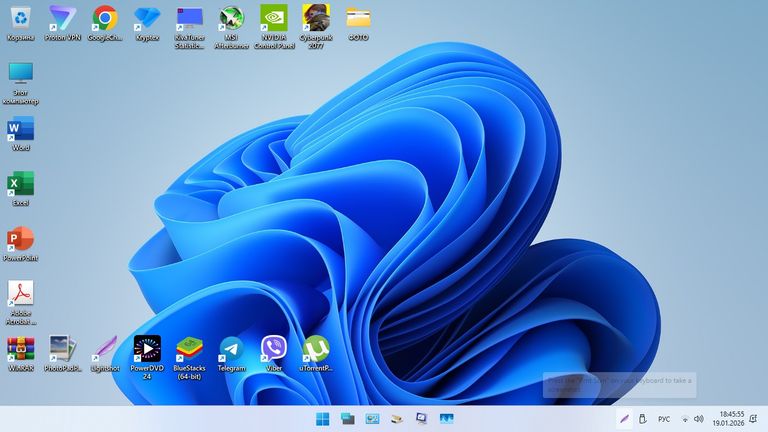768x432 pixels.
Task: Switch input language via РУС indicator
Action: pos(663,418)
